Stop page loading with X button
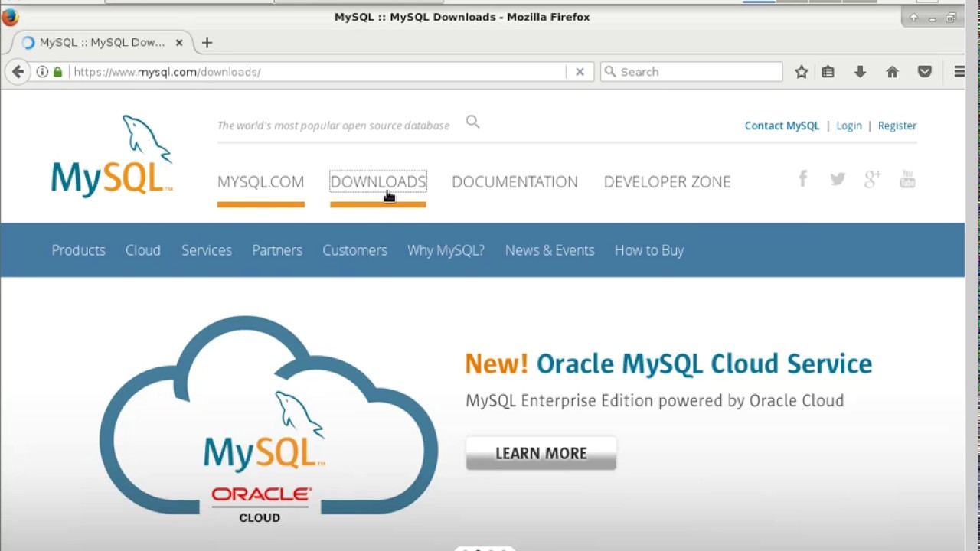The height and width of the screenshot is (551, 980). coord(580,72)
